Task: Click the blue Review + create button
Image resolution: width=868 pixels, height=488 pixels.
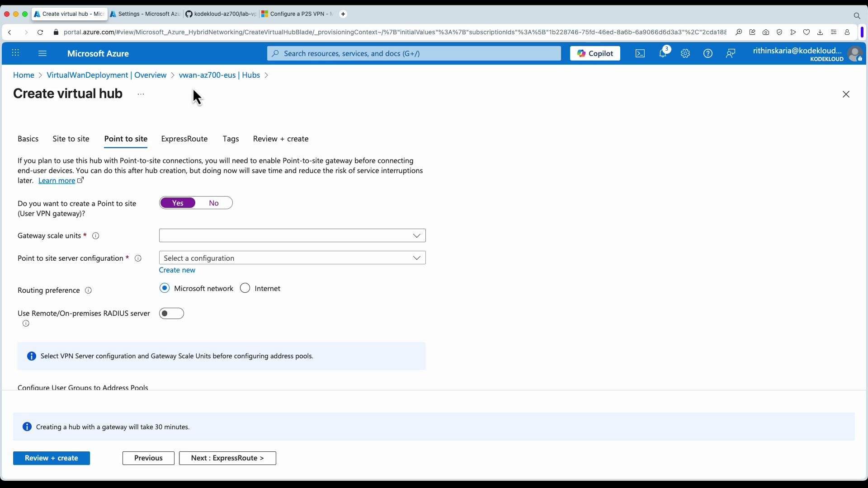Action: pos(52,458)
